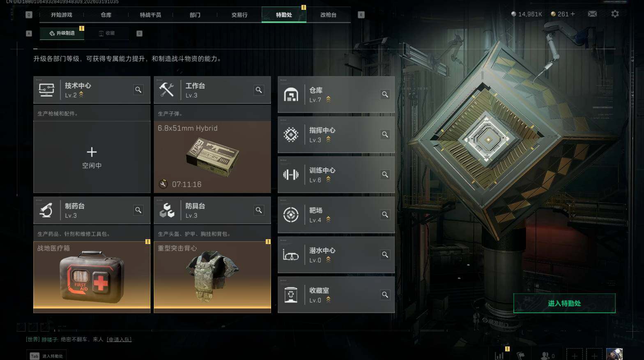Image resolution: width=644 pixels, height=360 pixels.
Task: Click the 制药台 microscope icon
Action: [46, 210]
